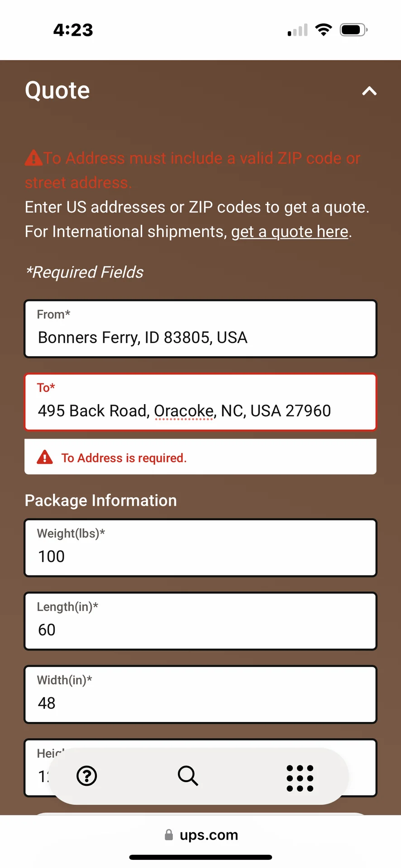Tap the 'To Address is required' error message
401x868 pixels.
(x=124, y=458)
